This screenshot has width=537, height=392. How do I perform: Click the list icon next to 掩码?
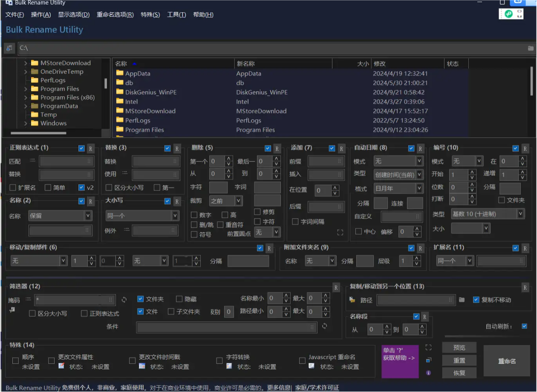pos(29,300)
